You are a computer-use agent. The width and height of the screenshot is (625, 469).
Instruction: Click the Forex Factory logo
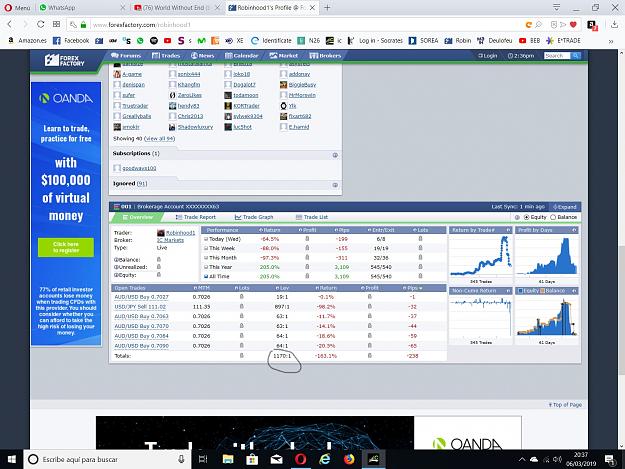coord(65,61)
